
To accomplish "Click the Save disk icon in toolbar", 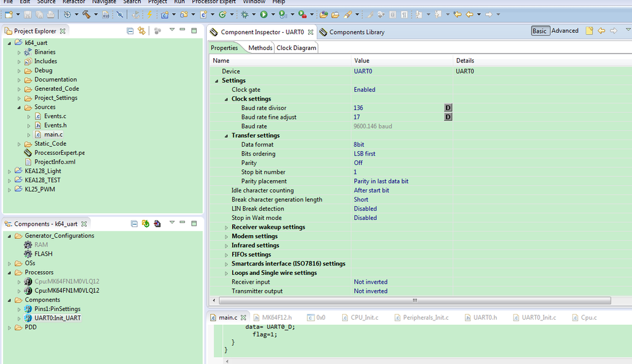I will click(x=27, y=15).
